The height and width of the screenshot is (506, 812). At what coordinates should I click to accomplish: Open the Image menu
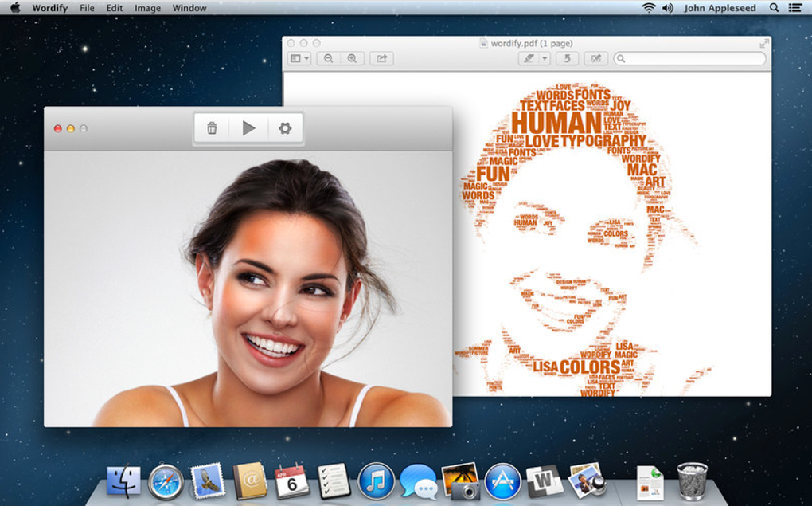[x=147, y=8]
